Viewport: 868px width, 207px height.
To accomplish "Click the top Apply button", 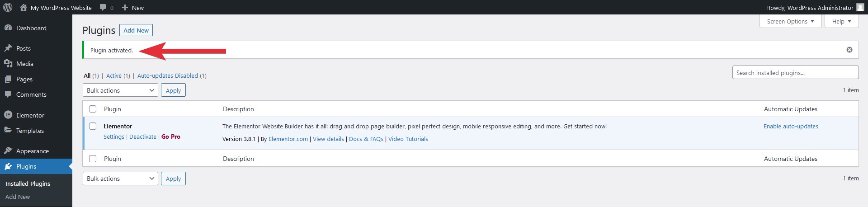I will pyautogui.click(x=173, y=90).
